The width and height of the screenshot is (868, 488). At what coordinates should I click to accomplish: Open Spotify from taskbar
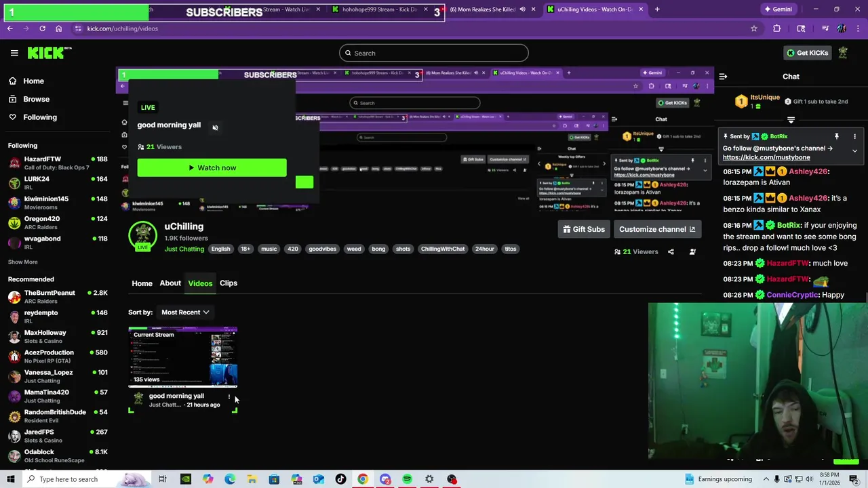[407, 479]
